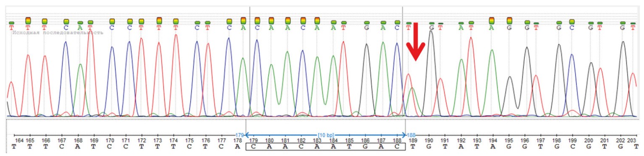Viewport: 644px width, 156px height.
Task: Click ruler position number 189
Action: click(413, 140)
